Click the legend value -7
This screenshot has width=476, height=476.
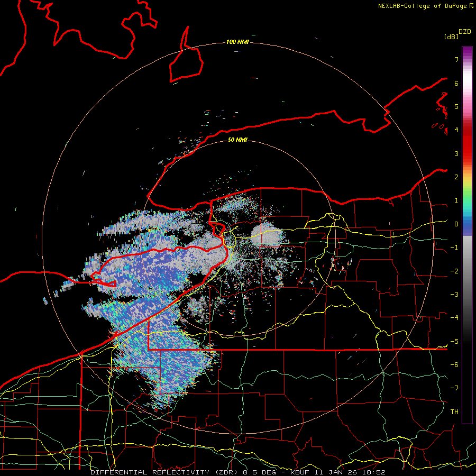point(454,388)
